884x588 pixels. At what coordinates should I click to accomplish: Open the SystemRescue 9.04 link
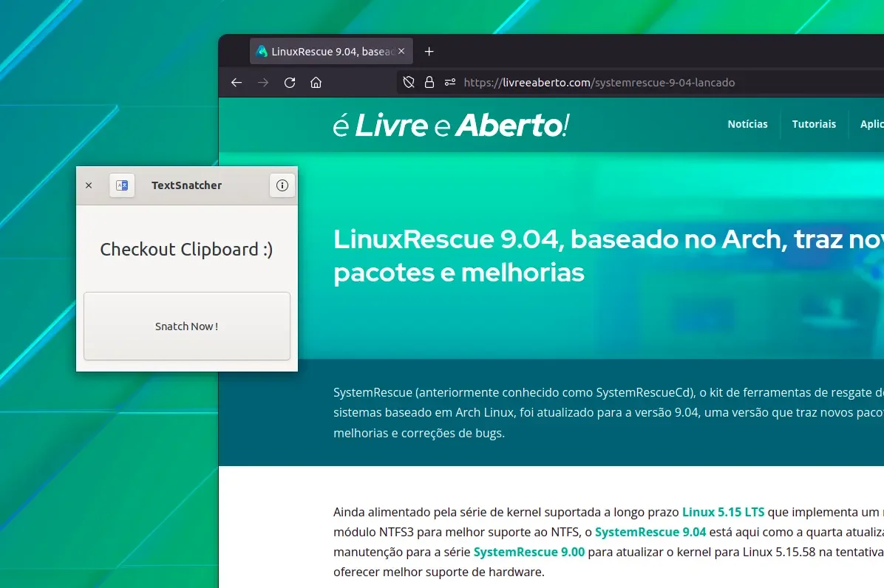(x=650, y=533)
